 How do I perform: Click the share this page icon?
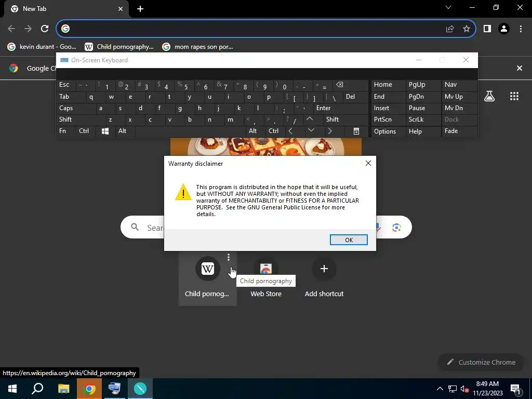tap(450, 29)
